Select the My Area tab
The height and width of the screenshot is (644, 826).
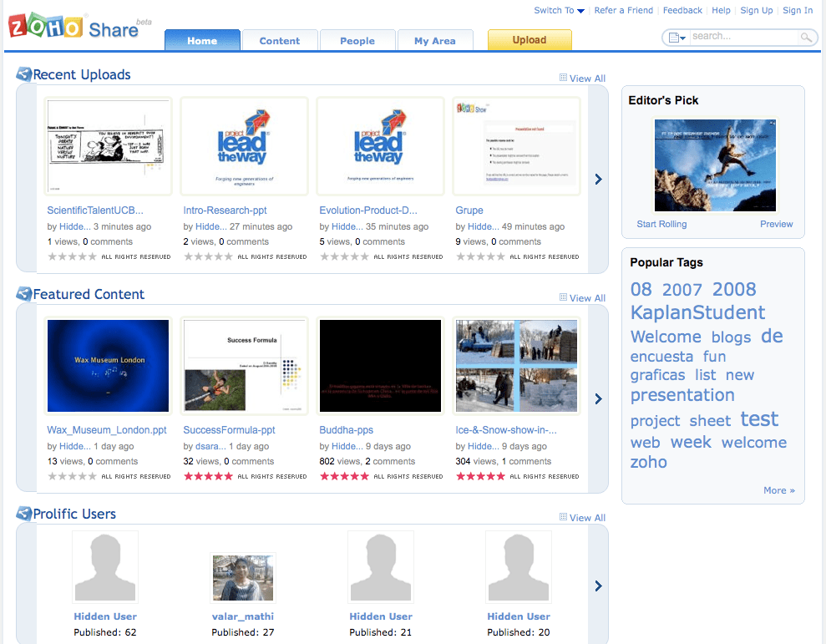click(x=435, y=40)
